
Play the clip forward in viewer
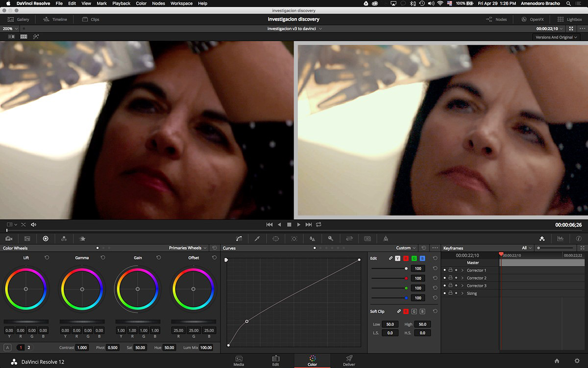point(298,224)
